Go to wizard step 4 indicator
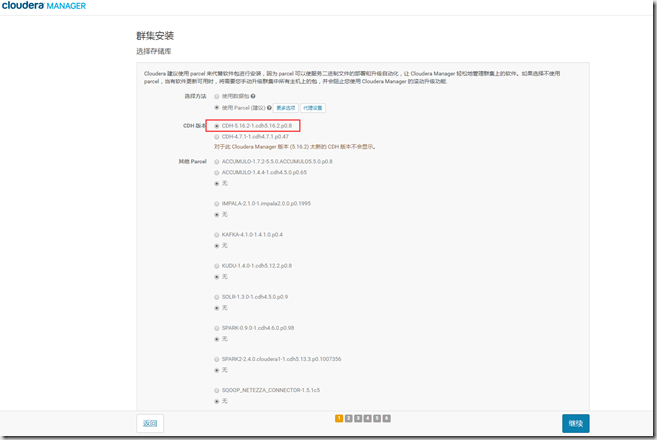Viewport: 657px width, 440px height. coord(367,418)
